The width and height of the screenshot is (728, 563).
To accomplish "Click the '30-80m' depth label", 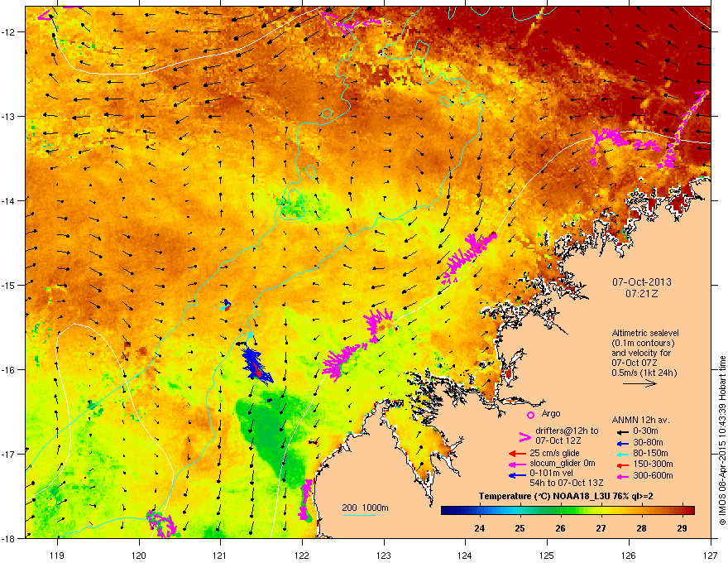I will click(x=648, y=442).
